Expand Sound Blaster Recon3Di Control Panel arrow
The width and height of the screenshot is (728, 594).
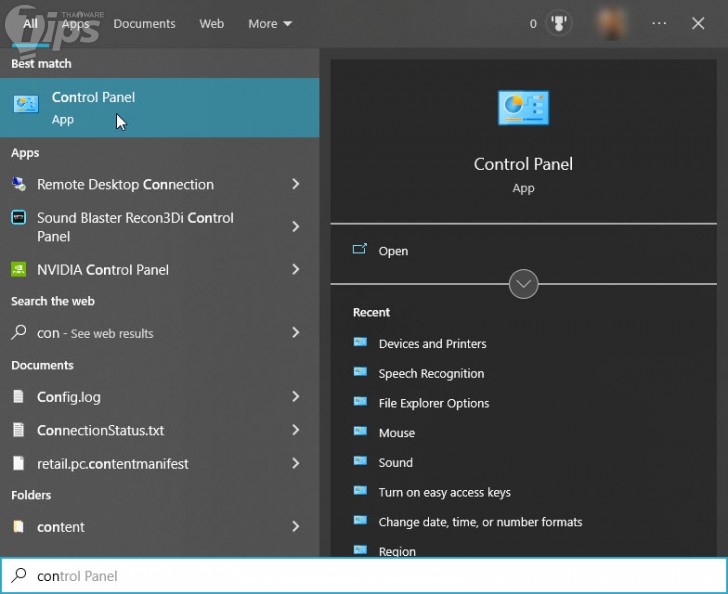click(x=296, y=227)
